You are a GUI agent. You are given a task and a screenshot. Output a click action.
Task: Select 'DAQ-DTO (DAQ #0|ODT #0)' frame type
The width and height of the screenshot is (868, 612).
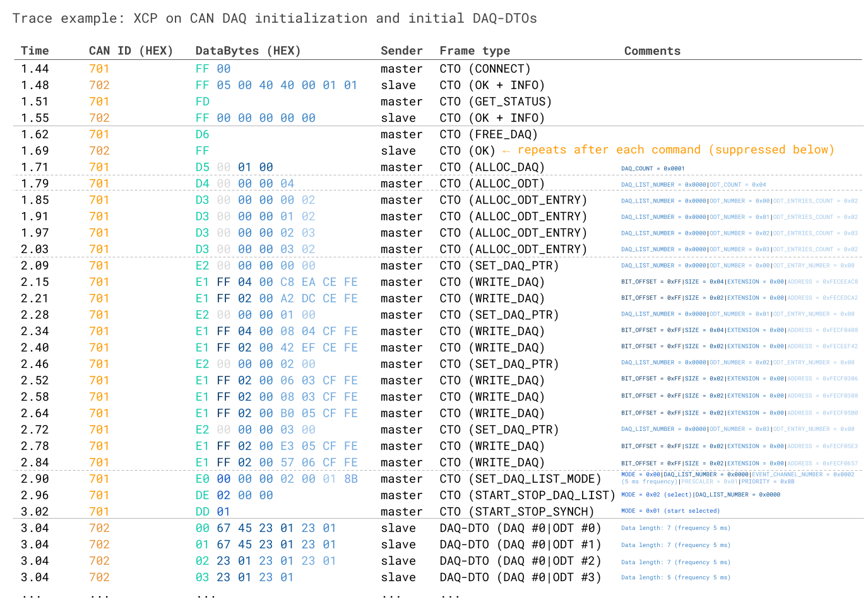click(520, 528)
